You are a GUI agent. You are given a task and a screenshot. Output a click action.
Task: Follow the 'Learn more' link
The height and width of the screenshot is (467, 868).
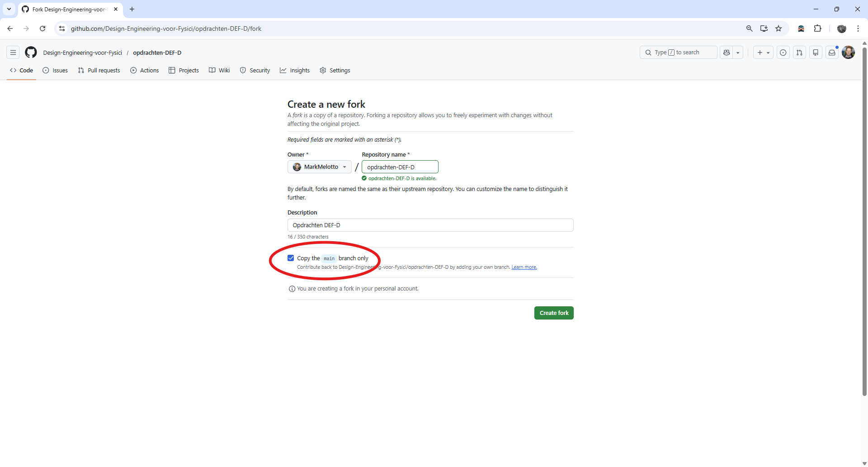(524, 267)
